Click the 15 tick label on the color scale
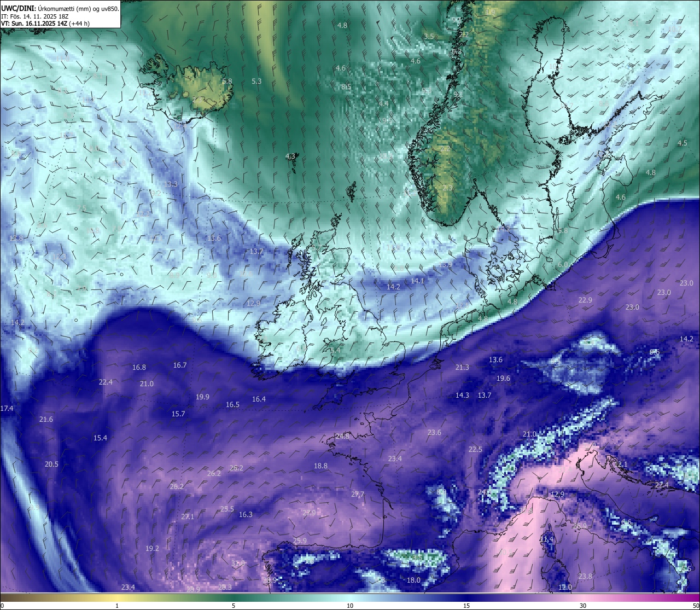Viewport: 700px width, 610px height. coord(466,606)
